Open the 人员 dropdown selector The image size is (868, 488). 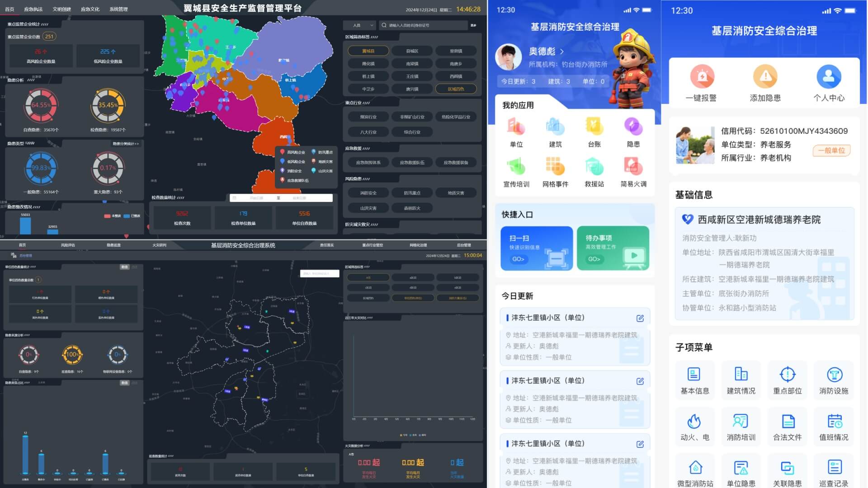(359, 25)
